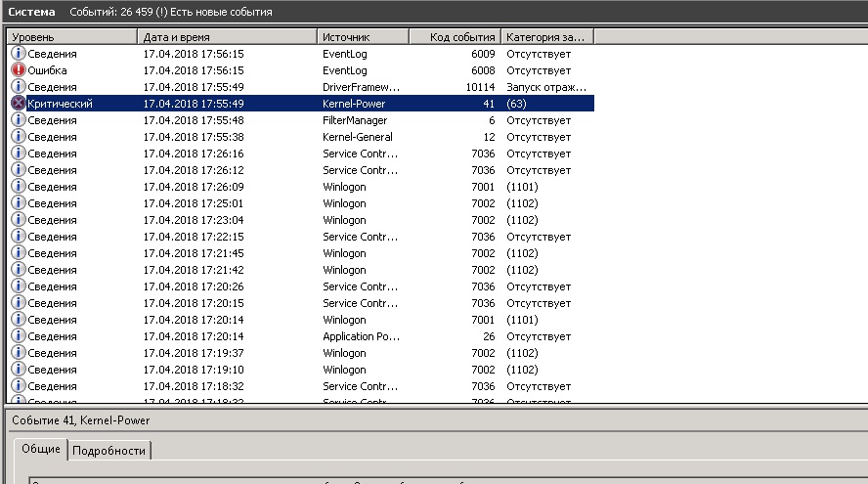The height and width of the screenshot is (484, 868).
Task: Click red error icon for EventLog 6008
Action: pyautogui.click(x=19, y=69)
